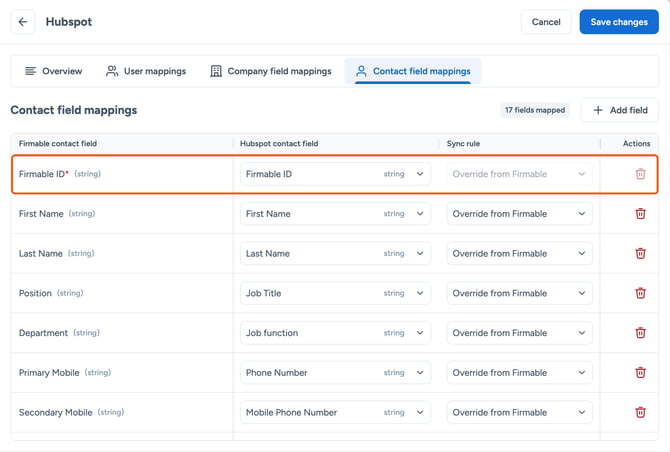670x452 pixels.
Task: Go back using the arrow button
Action: tap(23, 22)
